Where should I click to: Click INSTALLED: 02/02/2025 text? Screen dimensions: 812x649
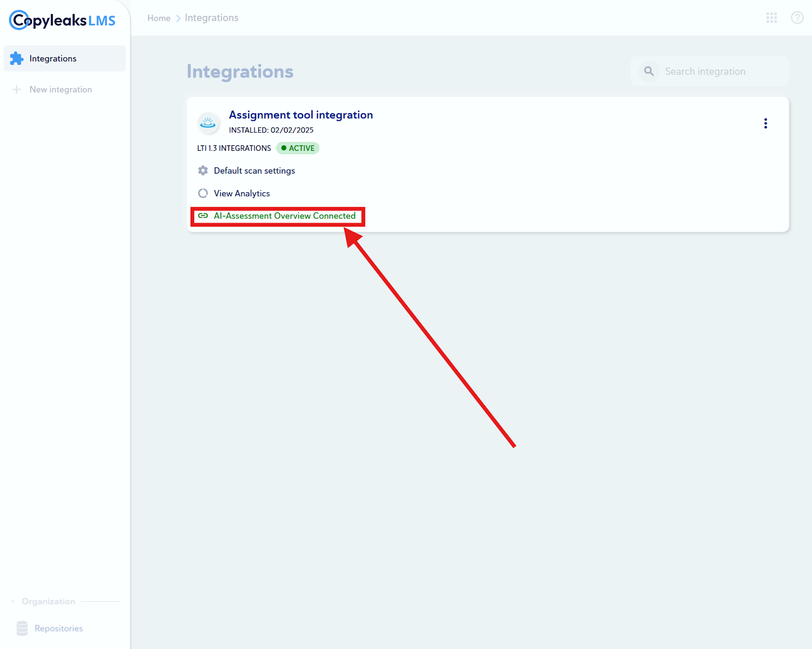click(x=271, y=130)
